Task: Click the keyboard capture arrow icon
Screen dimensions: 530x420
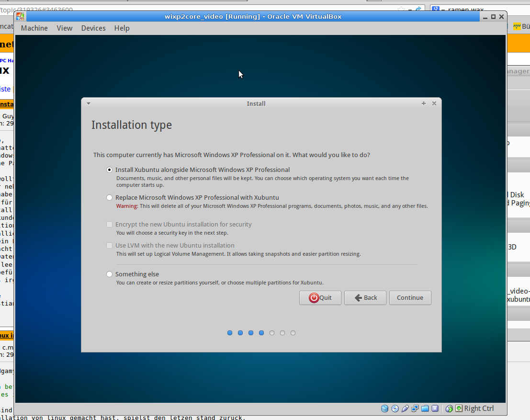Action: (459, 409)
